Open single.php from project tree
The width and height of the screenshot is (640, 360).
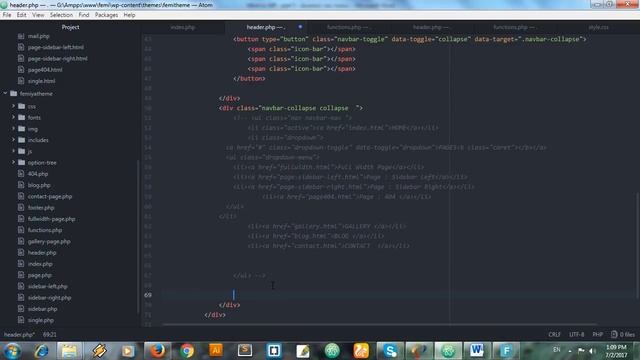(41, 320)
